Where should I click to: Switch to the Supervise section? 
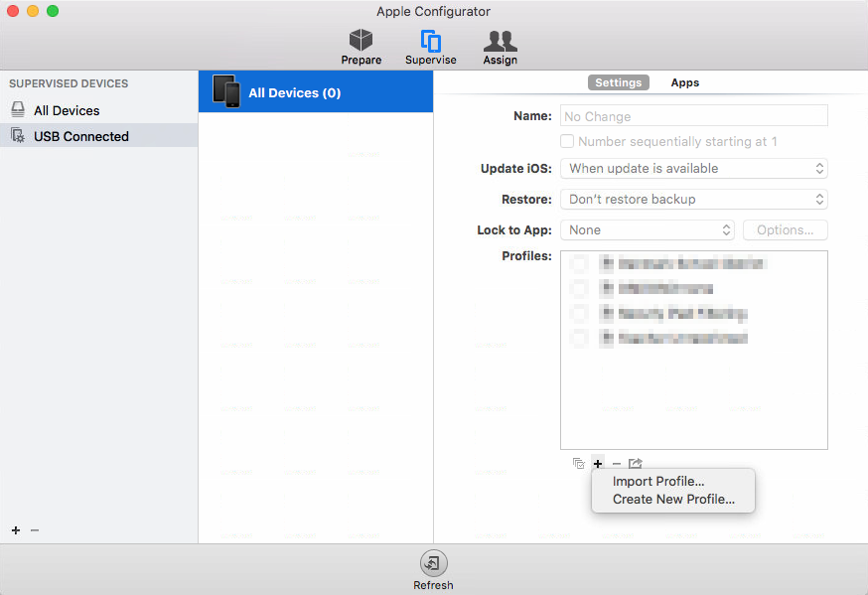(x=431, y=47)
